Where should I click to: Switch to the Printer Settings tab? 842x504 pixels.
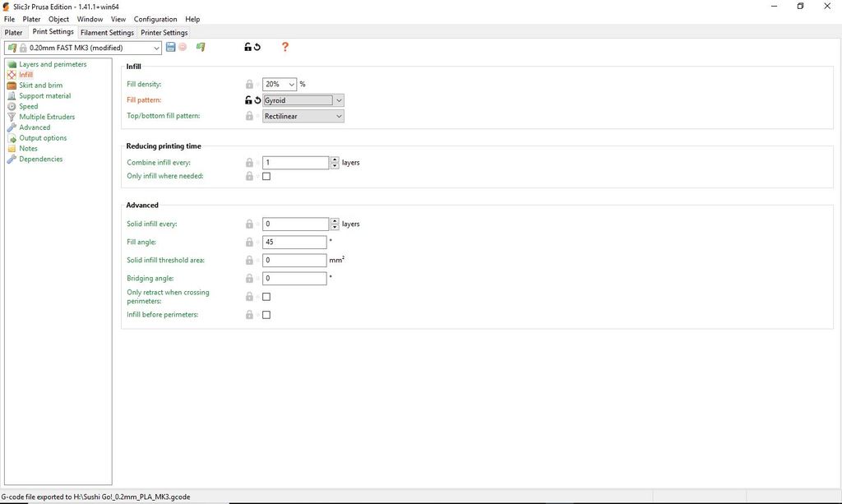164,32
